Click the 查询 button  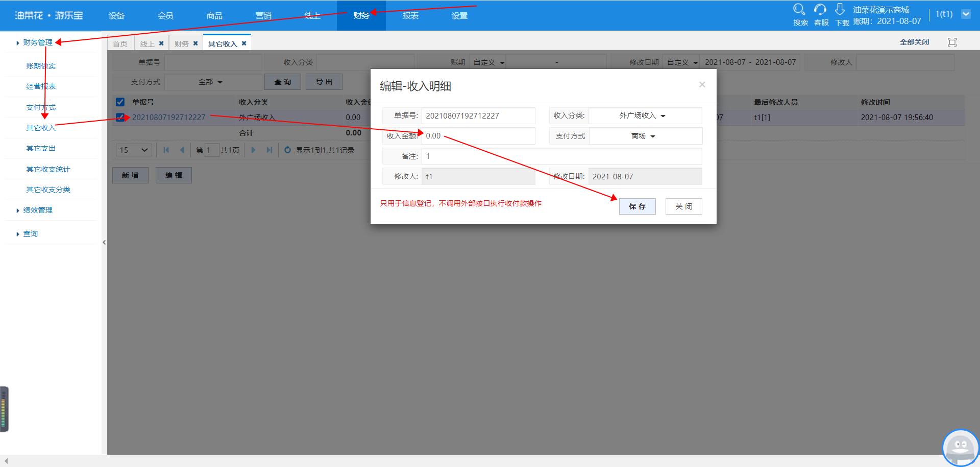pos(282,82)
